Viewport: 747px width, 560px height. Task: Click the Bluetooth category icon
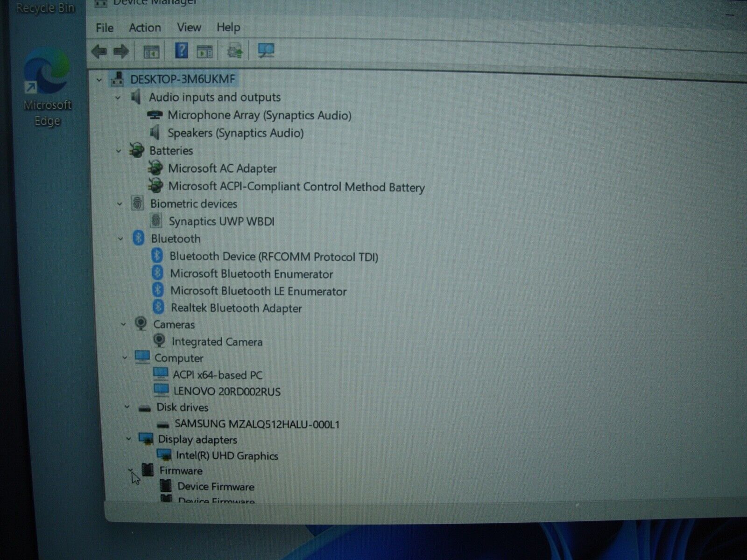[x=138, y=238]
